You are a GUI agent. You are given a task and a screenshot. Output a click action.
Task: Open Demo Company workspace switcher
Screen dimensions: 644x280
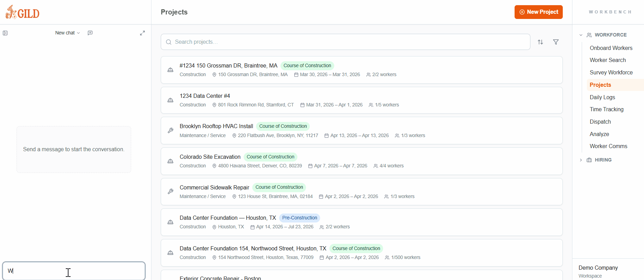(x=598, y=271)
